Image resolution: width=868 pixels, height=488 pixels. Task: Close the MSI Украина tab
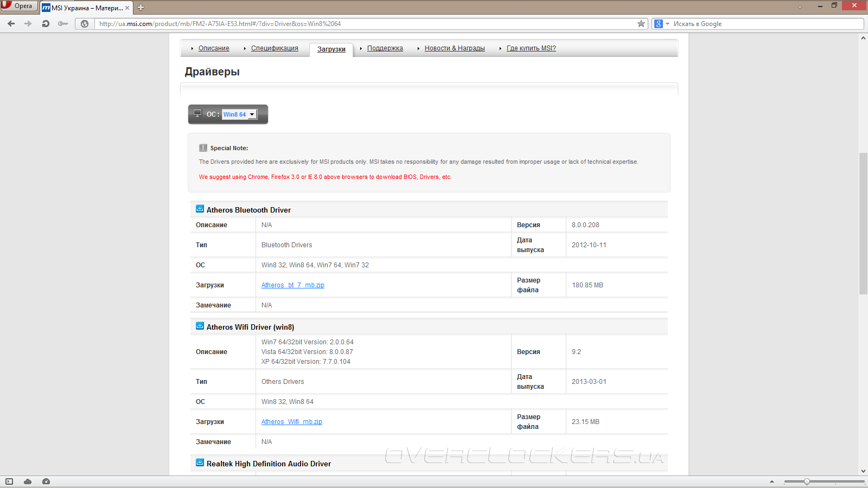[127, 8]
